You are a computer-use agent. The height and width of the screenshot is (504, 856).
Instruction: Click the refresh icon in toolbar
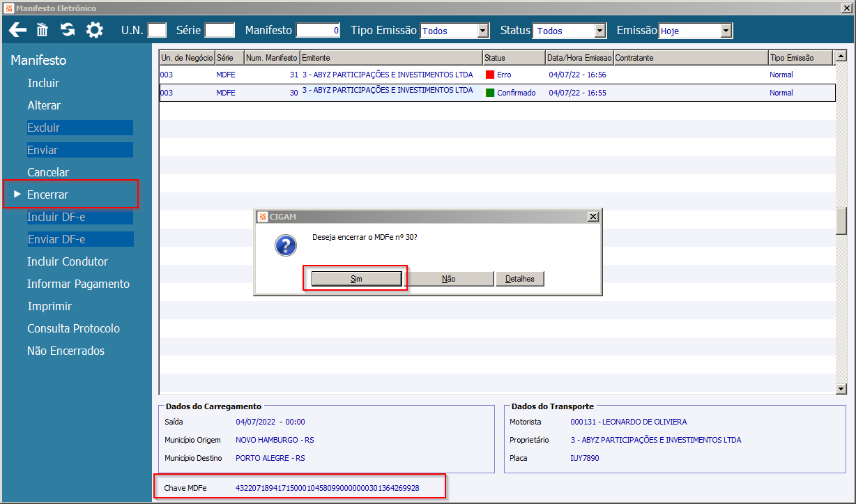click(68, 30)
